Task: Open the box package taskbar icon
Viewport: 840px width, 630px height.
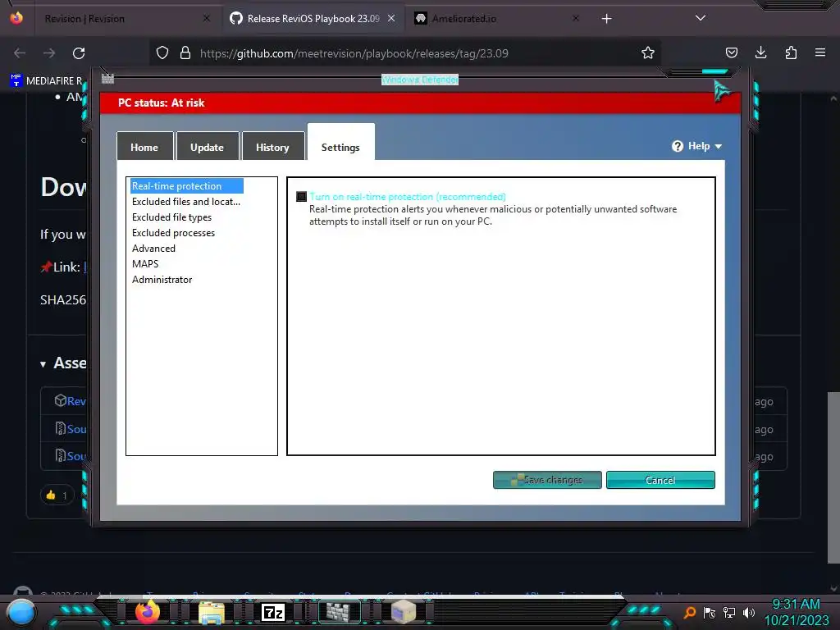Action: click(403, 612)
